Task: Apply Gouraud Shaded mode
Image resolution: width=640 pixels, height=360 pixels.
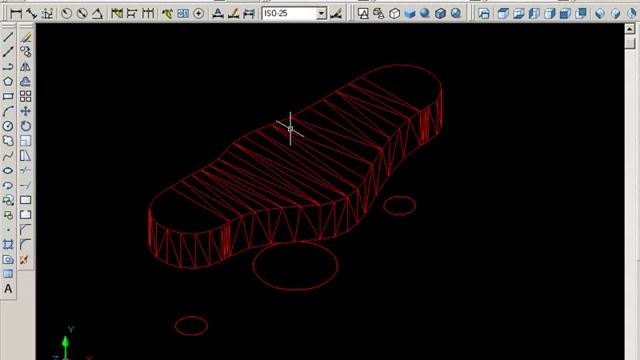Action: pyautogui.click(x=425, y=13)
